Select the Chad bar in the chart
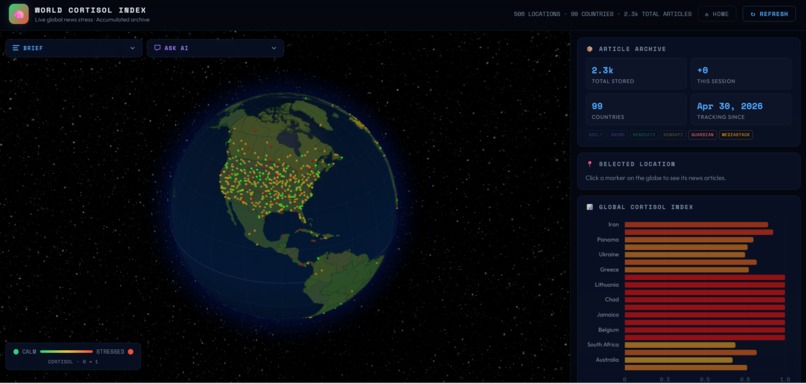This screenshot has width=806, height=384. pos(705,300)
